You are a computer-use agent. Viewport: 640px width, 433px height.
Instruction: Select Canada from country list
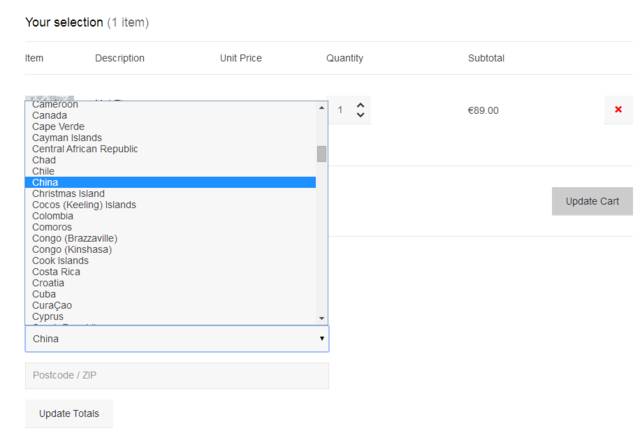click(50, 115)
